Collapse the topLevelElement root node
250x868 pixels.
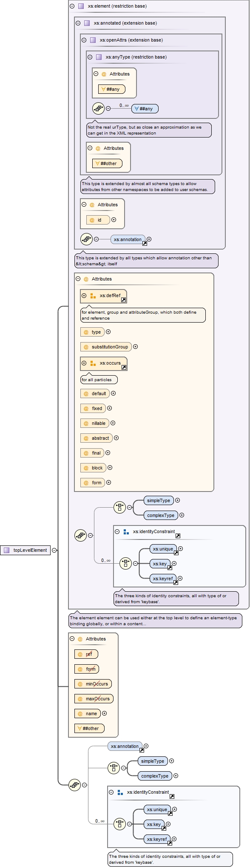click(x=54, y=551)
